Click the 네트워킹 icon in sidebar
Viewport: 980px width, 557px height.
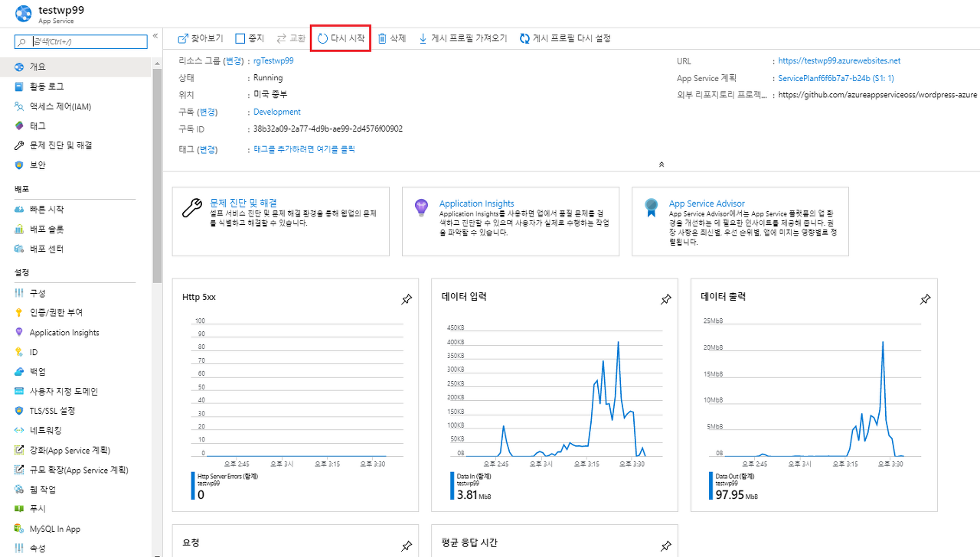coord(19,430)
